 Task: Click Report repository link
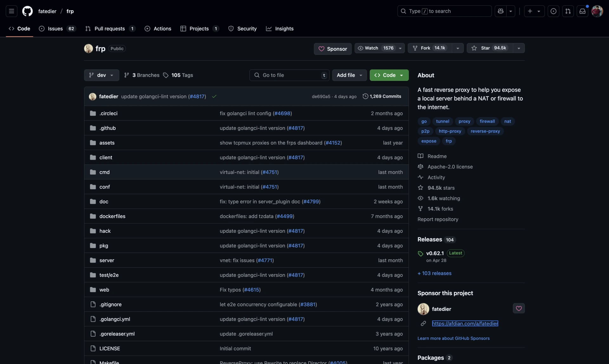pyautogui.click(x=438, y=219)
